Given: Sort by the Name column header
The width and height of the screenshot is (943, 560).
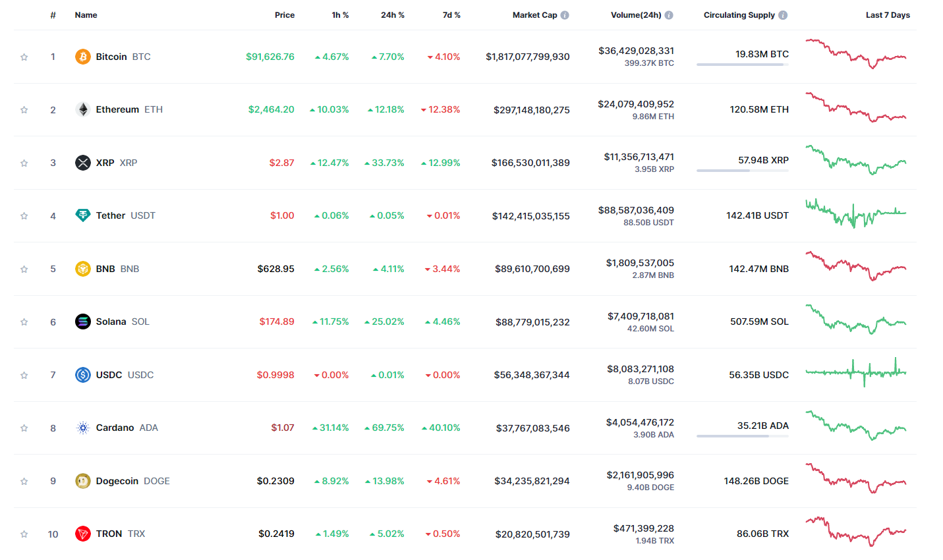Looking at the screenshot, I should [86, 15].
